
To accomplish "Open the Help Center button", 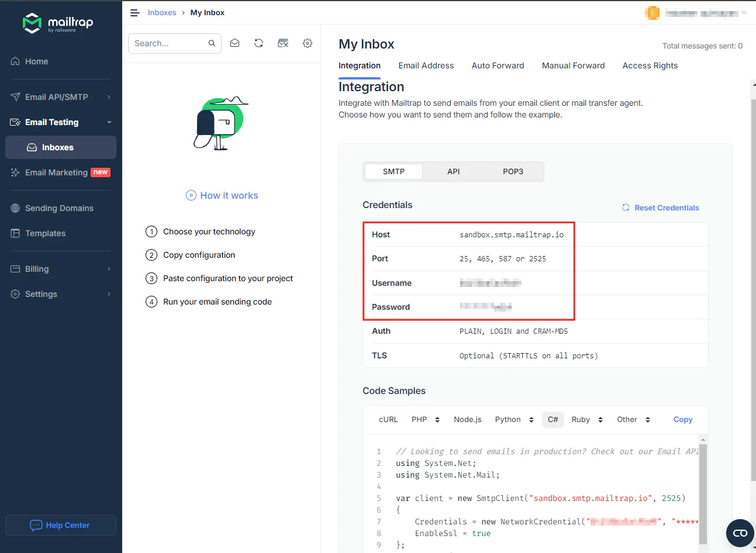I will pyautogui.click(x=61, y=525).
